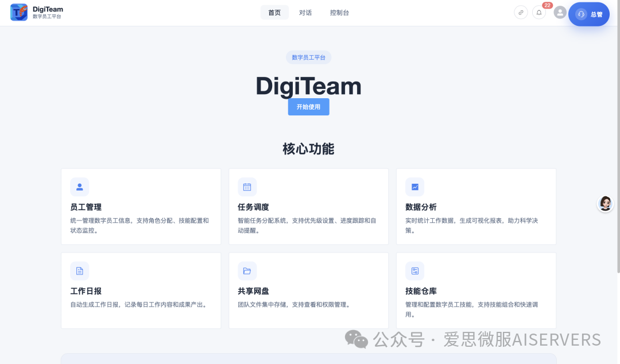The height and width of the screenshot is (364, 620).
Task: Click the description starting with 自动生成工作日报
Action: coord(140,305)
